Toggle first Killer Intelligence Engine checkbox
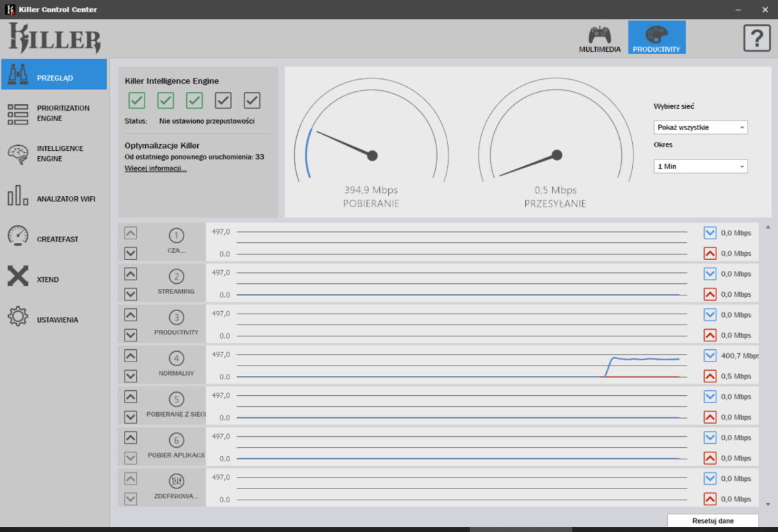The image size is (778, 532). (137, 100)
